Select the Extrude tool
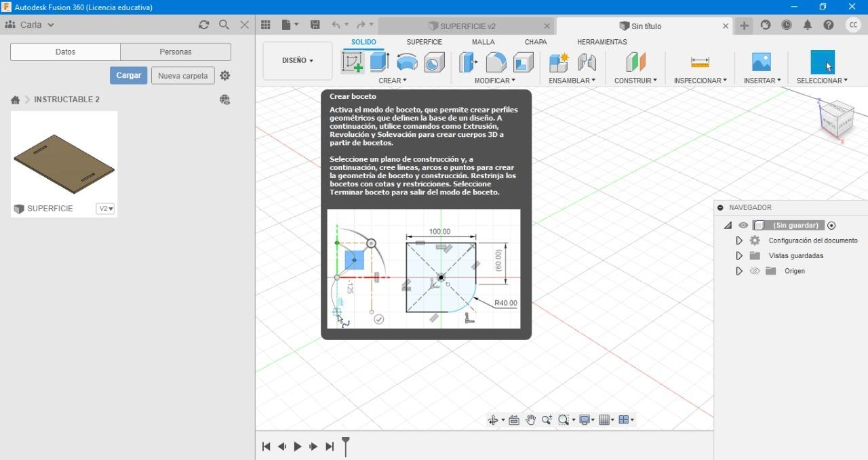868x460 pixels. (x=378, y=62)
